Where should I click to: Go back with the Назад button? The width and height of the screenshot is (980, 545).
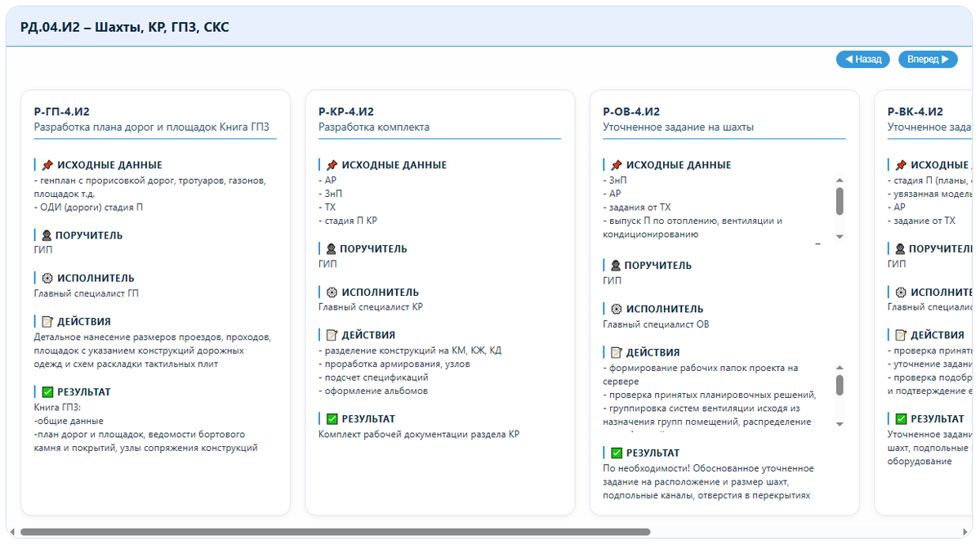pos(862,59)
